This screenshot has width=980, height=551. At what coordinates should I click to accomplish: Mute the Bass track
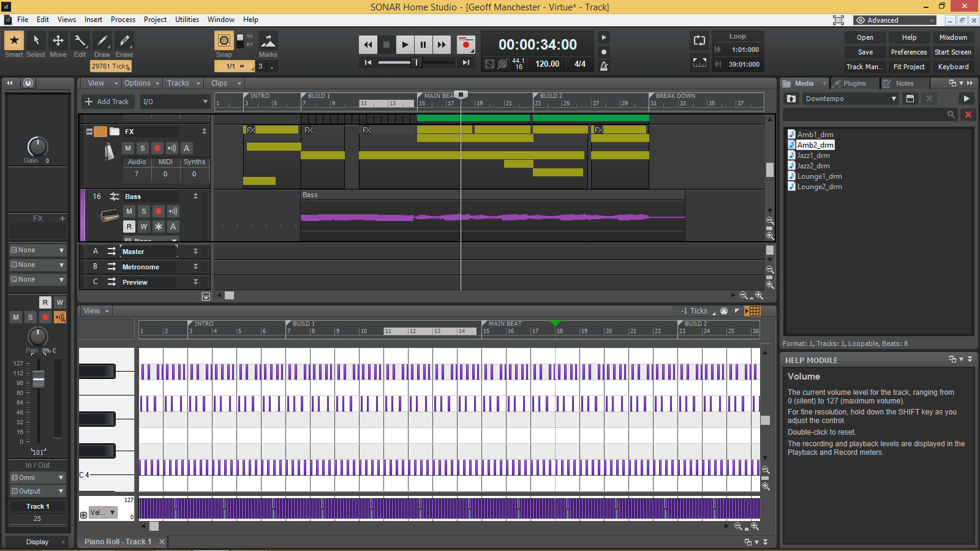(129, 211)
